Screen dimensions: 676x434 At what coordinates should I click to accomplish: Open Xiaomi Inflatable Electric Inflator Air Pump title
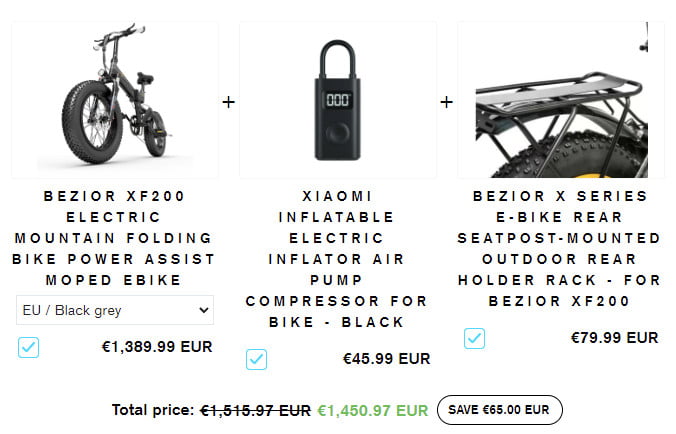click(x=336, y=259)
